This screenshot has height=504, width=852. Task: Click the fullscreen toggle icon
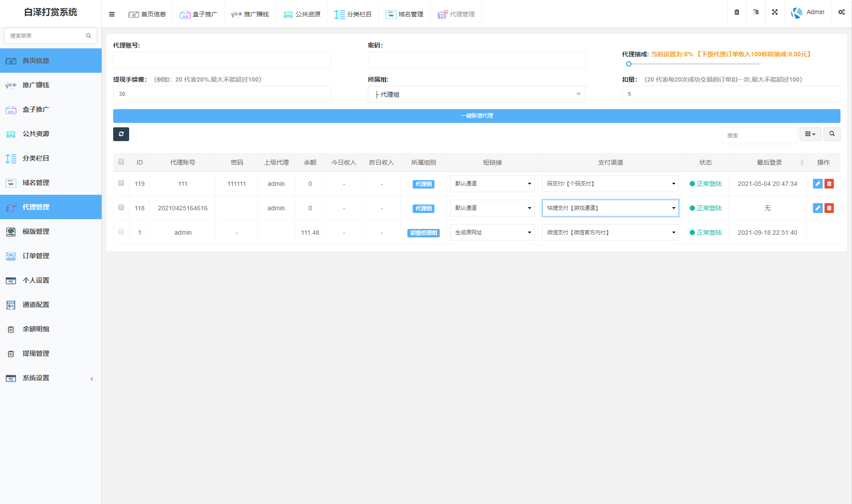pyautogui.click(x=775, y=12)
